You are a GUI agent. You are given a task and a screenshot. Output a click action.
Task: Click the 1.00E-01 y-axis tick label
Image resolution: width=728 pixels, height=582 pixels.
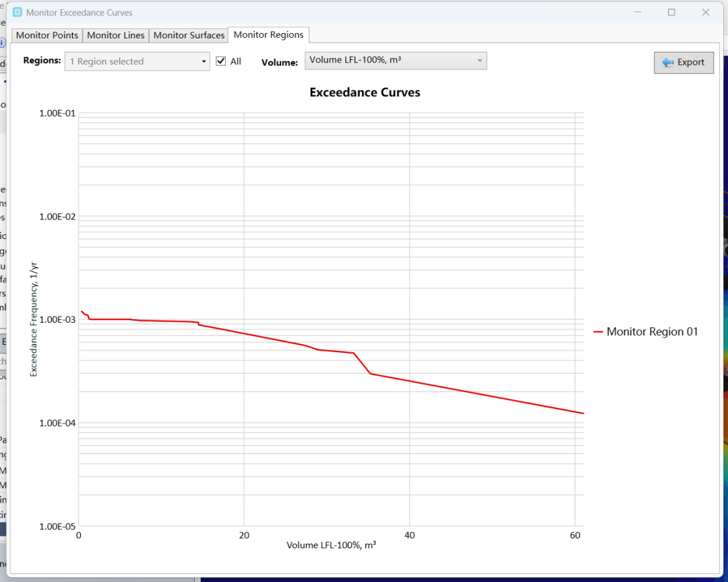pos(57,113)
